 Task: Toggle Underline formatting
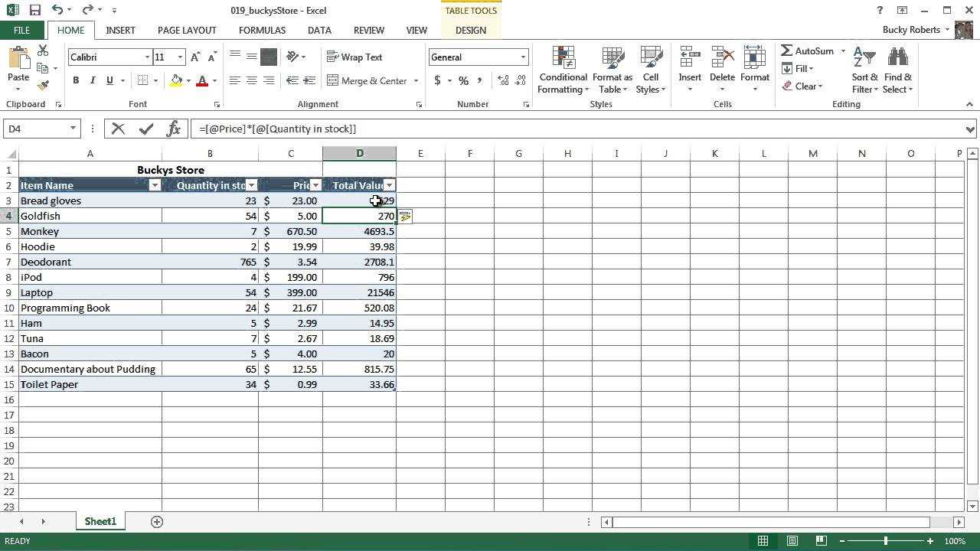point(109,80)
